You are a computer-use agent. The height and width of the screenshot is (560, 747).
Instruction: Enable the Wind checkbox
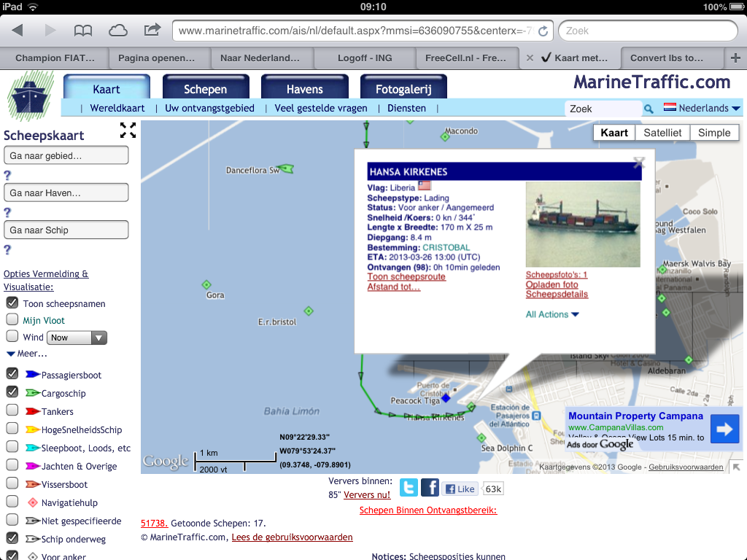(x=12, y=336)
